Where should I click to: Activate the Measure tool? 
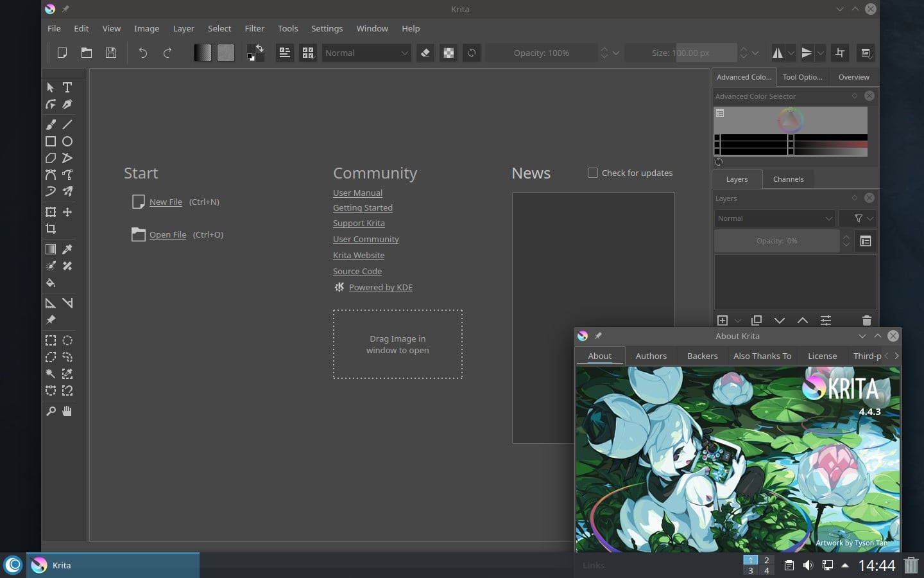67,303
